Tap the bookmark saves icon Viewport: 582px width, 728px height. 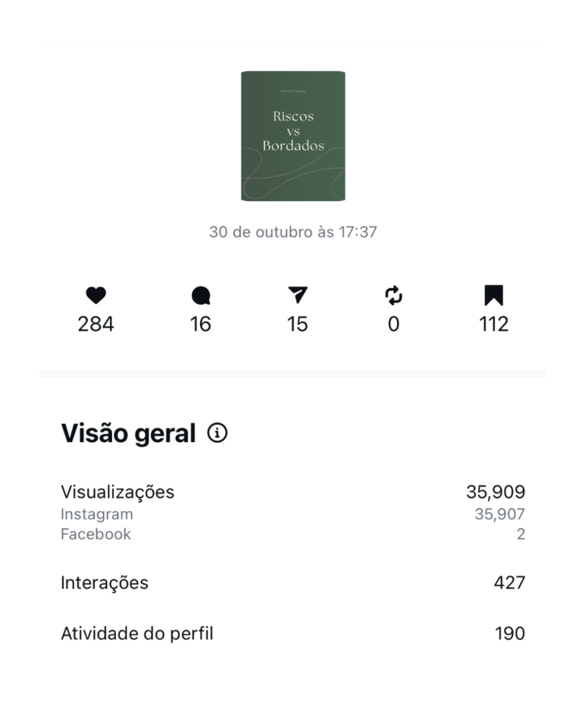[x=493, y=296]
